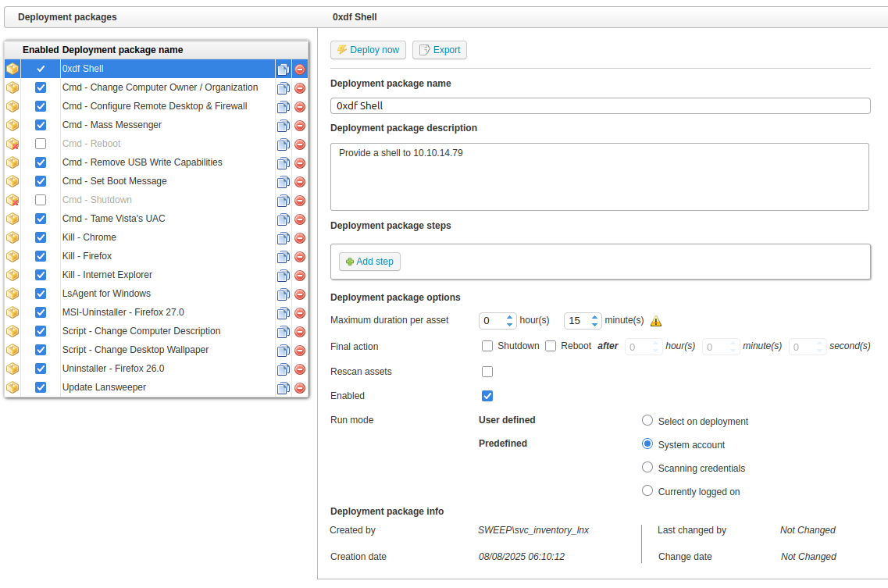Screen dimensions: 888x588
Task: Delete the LsAgent for Windows package
Action: [300, 294]
